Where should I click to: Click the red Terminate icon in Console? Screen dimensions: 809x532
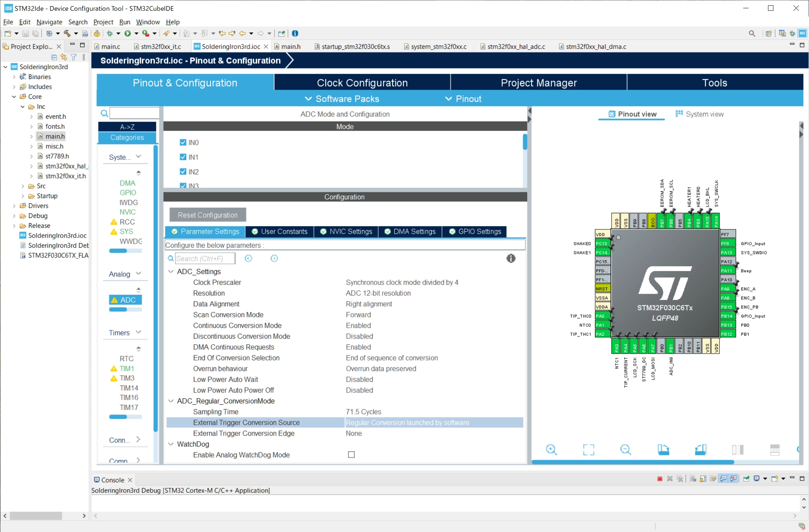660,479
